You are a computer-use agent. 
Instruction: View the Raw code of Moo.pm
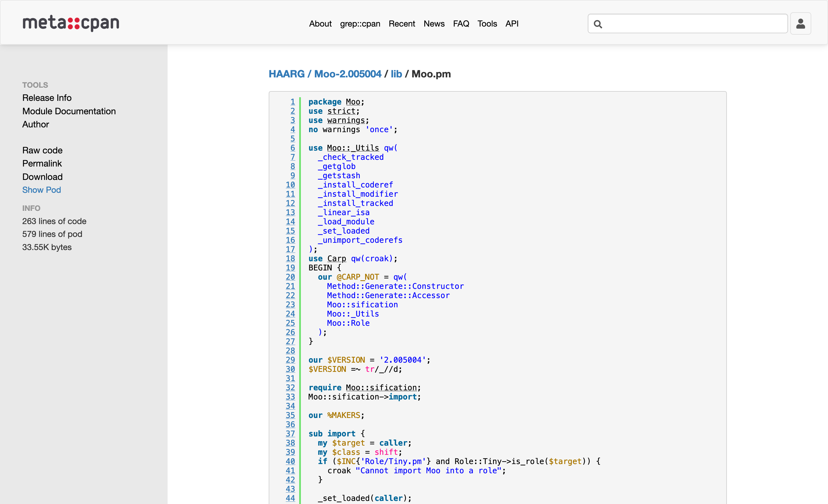tap(42, 150)
